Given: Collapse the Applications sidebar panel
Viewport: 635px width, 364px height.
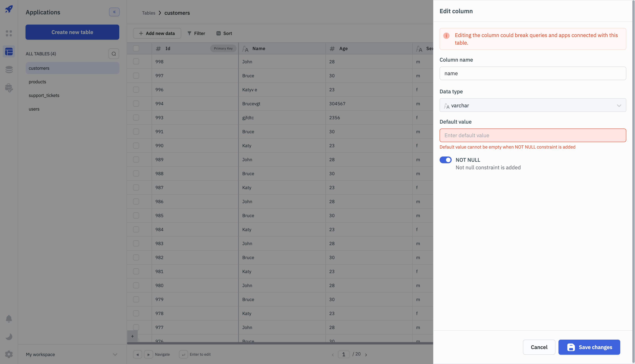Looking at the screenshot, I should click(x=114, y=12).
